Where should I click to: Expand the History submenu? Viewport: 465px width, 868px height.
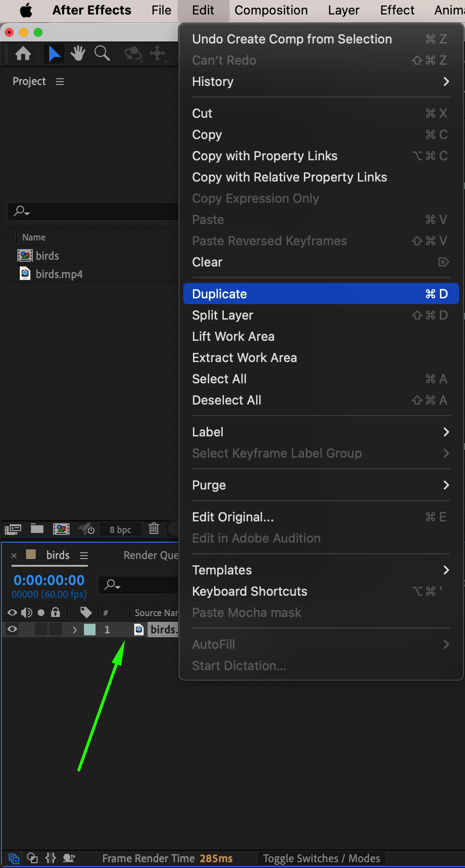[321, 82]
